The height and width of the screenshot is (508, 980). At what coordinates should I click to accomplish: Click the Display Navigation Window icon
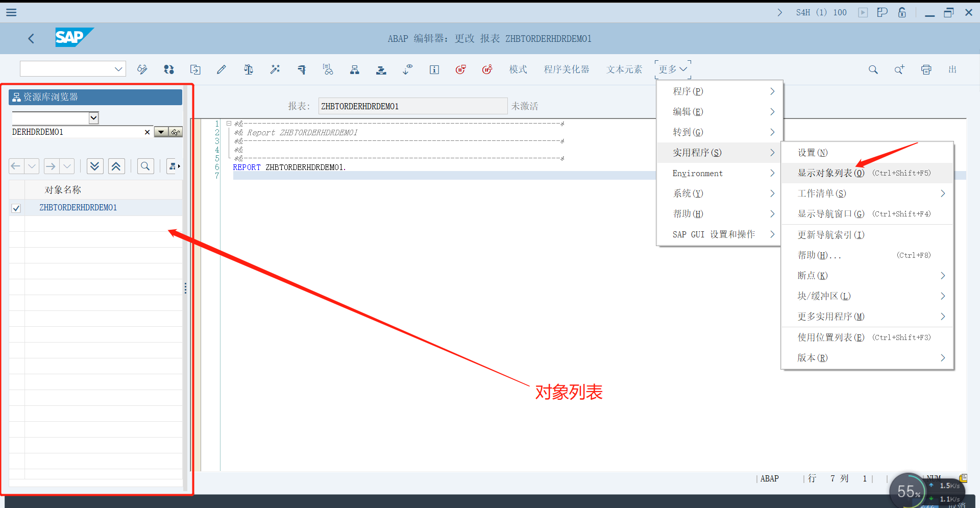(x=381, y=69)
